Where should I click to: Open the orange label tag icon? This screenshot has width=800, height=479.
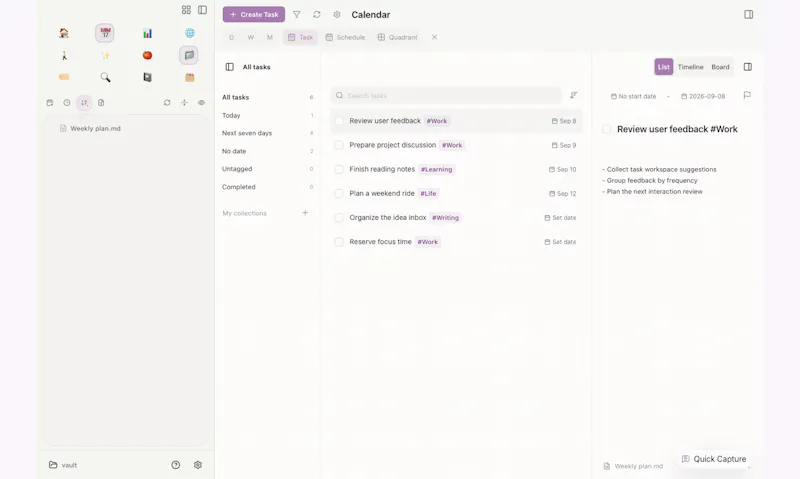[x=64, y=77]
